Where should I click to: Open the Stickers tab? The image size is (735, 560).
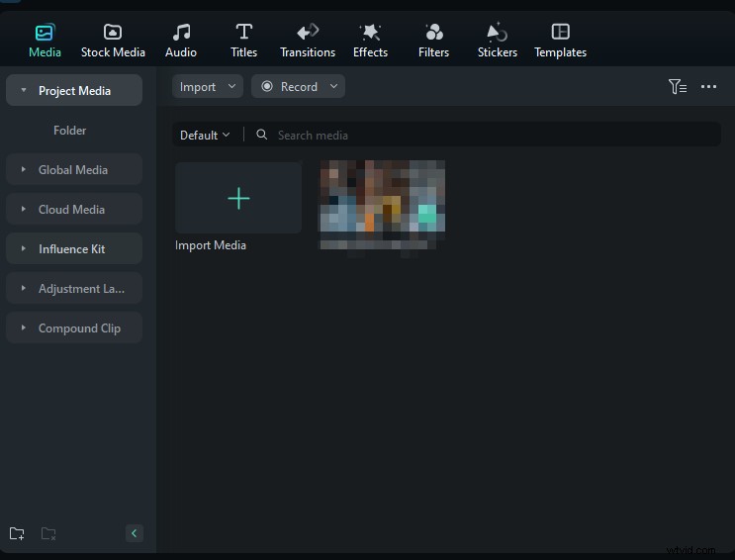(x=497, y=41)
